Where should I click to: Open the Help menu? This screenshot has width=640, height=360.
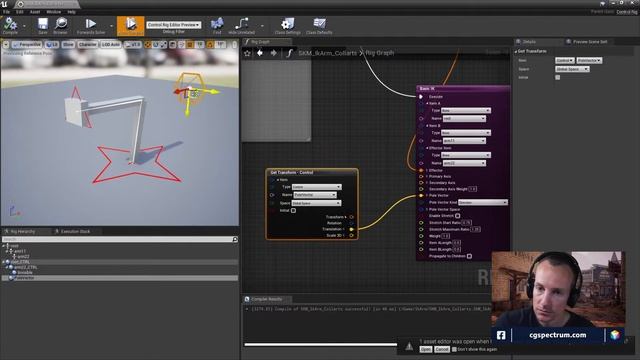point(71,12)
